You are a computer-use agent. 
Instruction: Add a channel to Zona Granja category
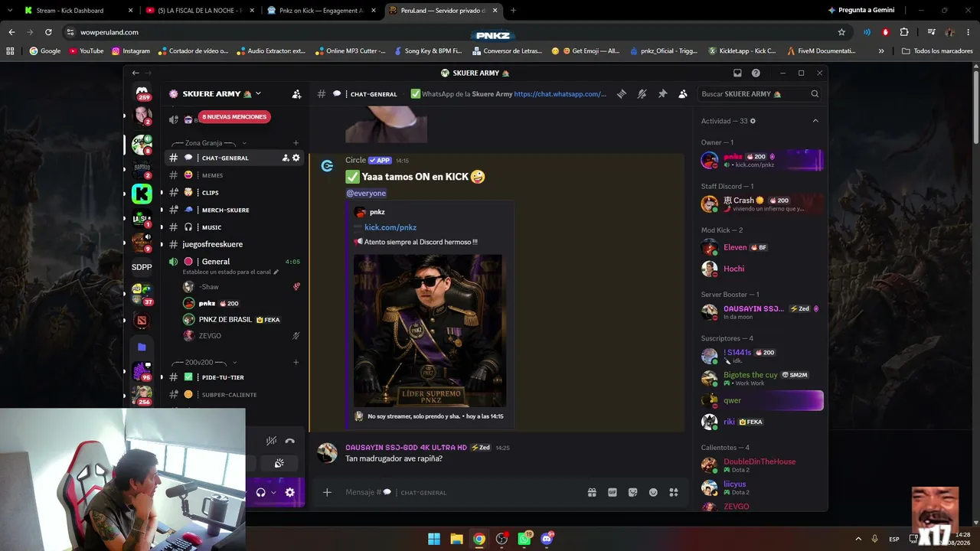(x=296, y=143)
